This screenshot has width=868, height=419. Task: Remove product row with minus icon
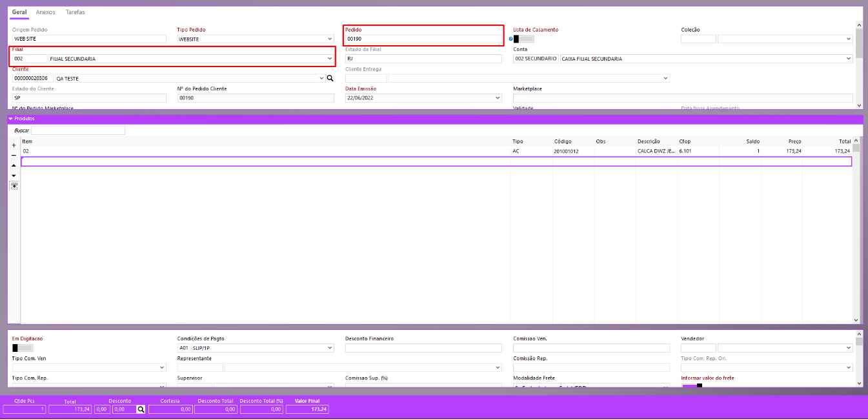[x=14, y=156]
